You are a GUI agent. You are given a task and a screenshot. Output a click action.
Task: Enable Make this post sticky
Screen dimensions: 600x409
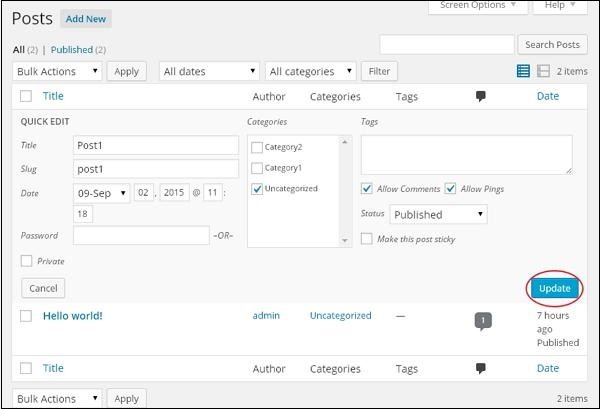[367, 239]
